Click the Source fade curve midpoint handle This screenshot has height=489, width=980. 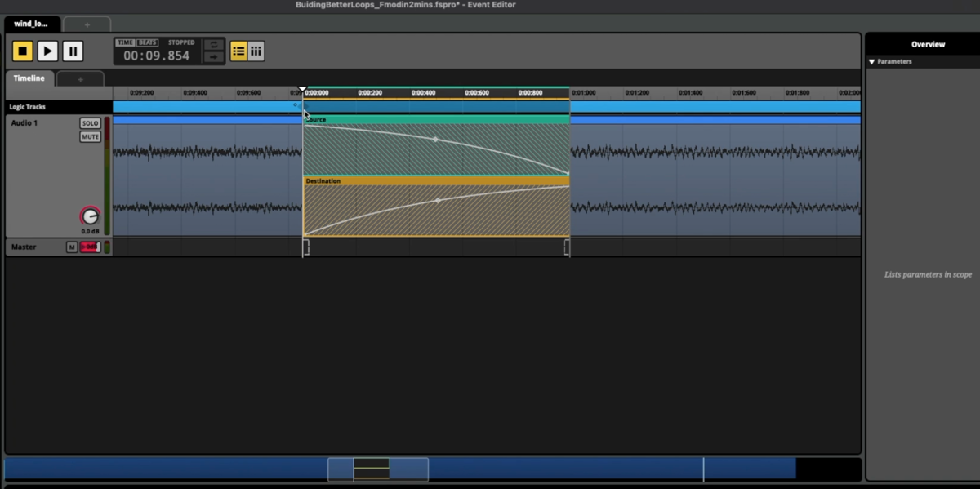click(435, 140)
